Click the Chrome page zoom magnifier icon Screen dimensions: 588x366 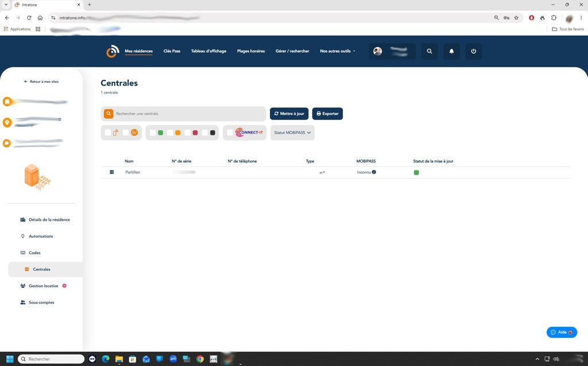(x=497, y=18)
